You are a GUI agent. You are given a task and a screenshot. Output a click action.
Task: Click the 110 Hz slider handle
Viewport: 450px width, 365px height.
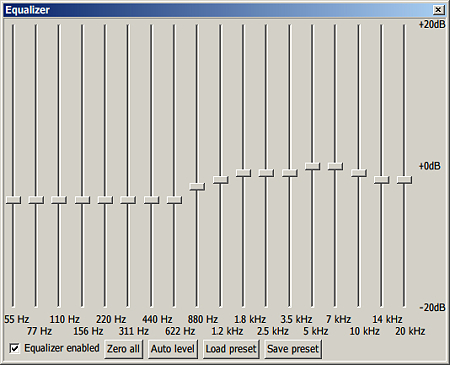point(59,200)
